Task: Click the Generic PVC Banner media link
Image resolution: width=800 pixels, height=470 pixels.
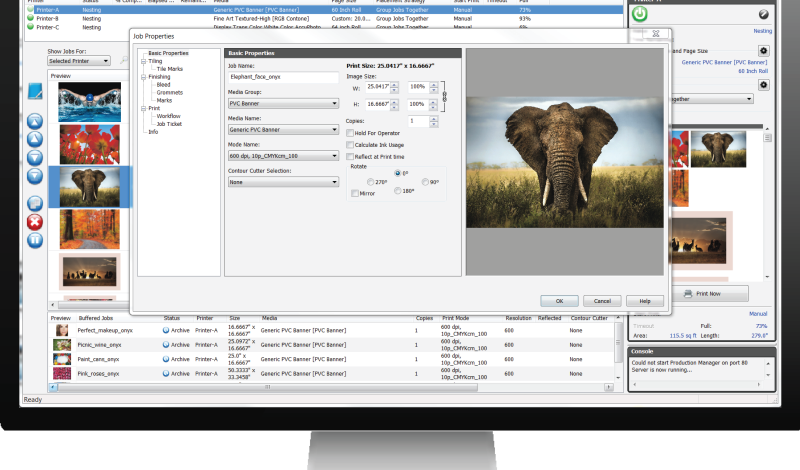Action: tap(724, 62)
